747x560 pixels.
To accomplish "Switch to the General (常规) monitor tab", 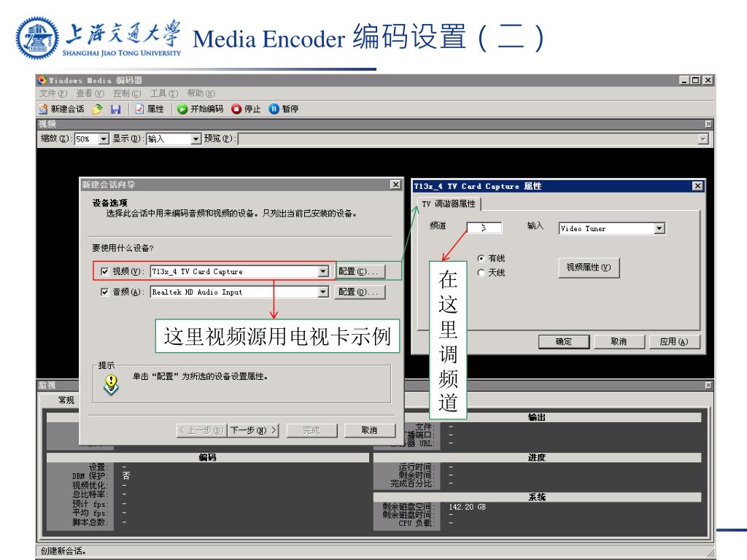I will (66, 400).
